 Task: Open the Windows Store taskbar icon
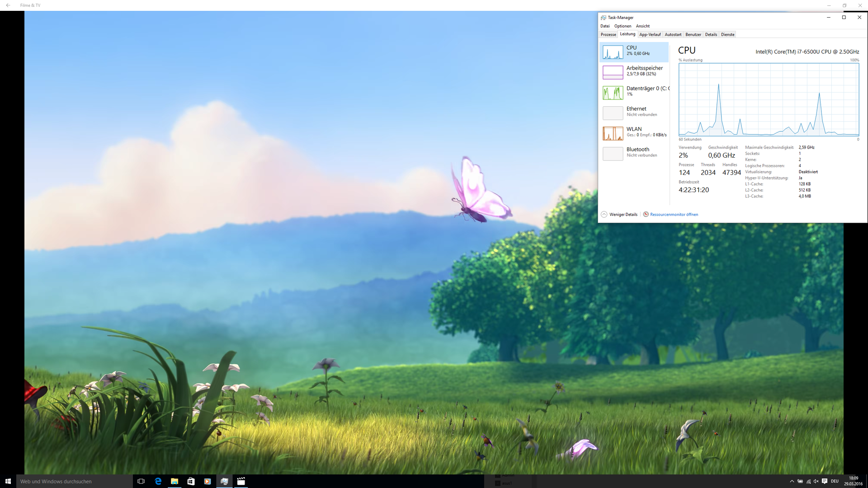pos(191,481)
